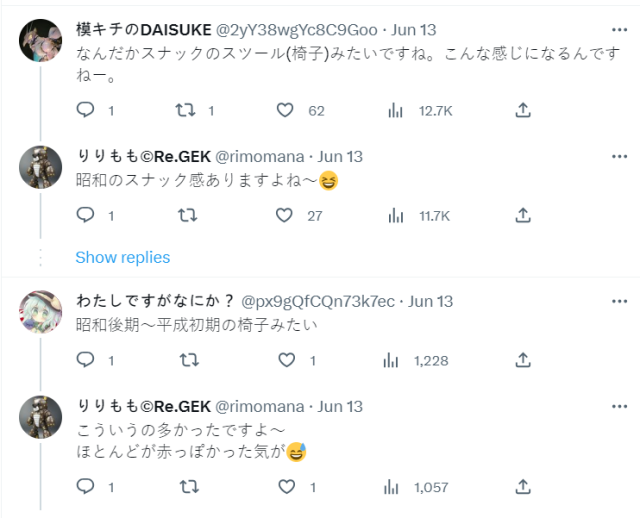Expand the Show replies thread

coord(123,257)
